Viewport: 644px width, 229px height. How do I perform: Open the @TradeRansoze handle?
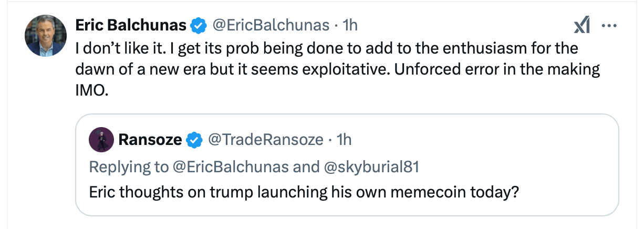[x=265, y=140]
